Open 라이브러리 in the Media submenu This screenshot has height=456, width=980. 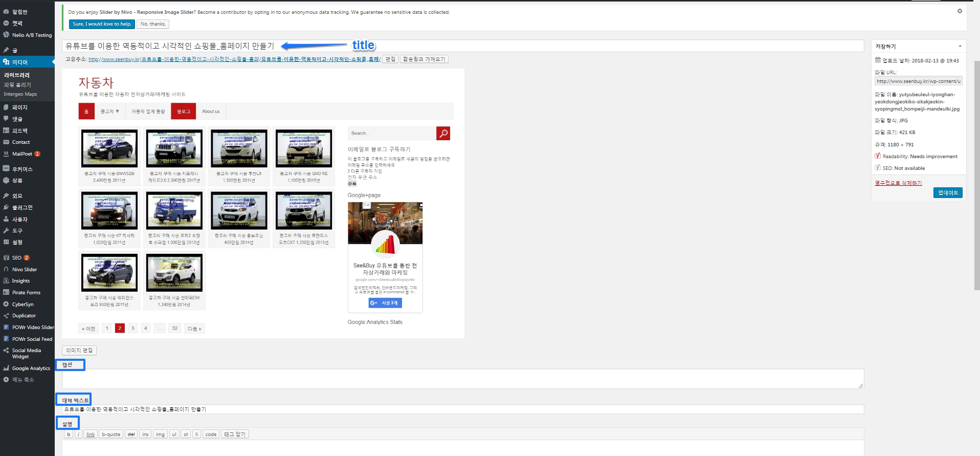click(17, 75)
